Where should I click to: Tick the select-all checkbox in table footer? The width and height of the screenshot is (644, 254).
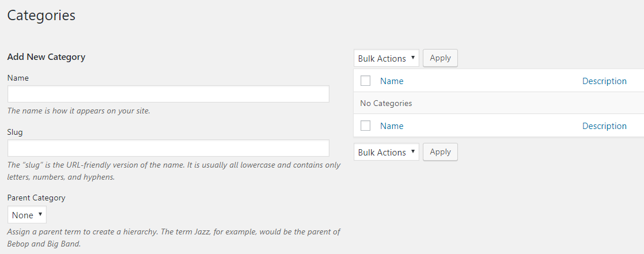[x=365, y=126]
